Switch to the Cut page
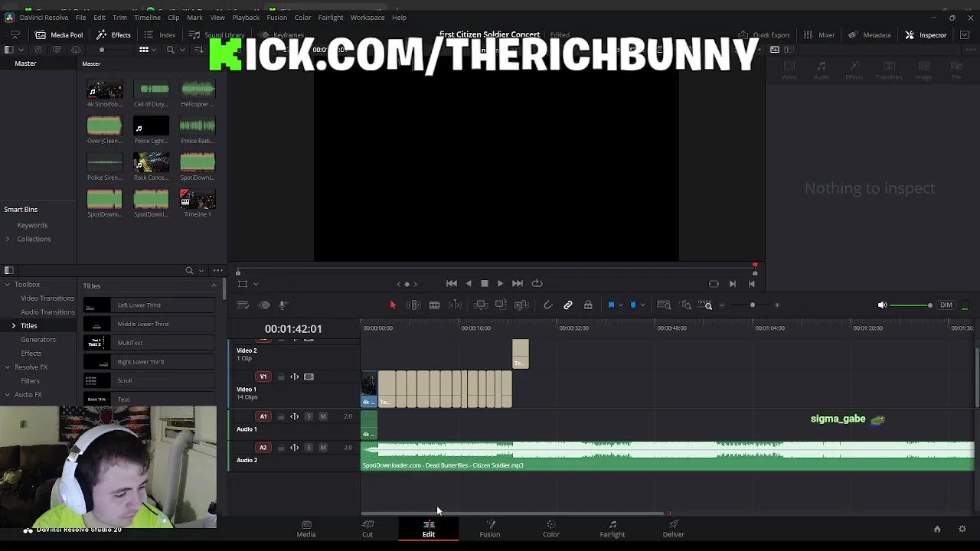Screen dimensions: 980x551 [367, 528]
